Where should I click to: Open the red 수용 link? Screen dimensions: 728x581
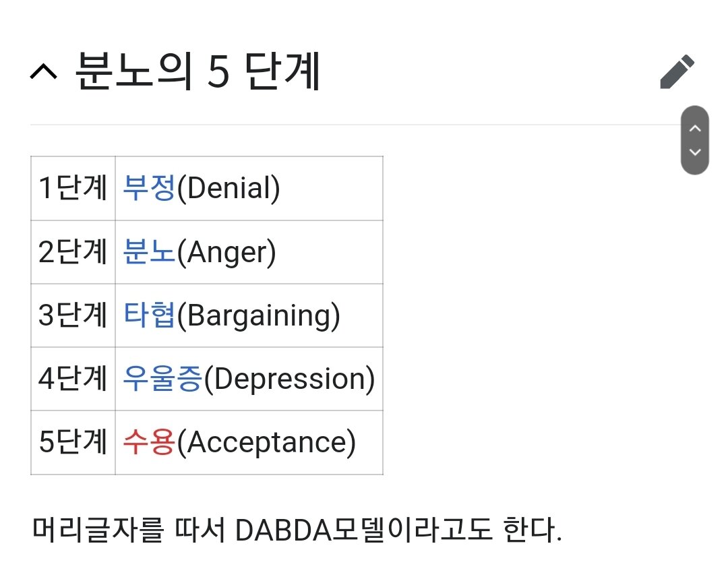(149, 441)
